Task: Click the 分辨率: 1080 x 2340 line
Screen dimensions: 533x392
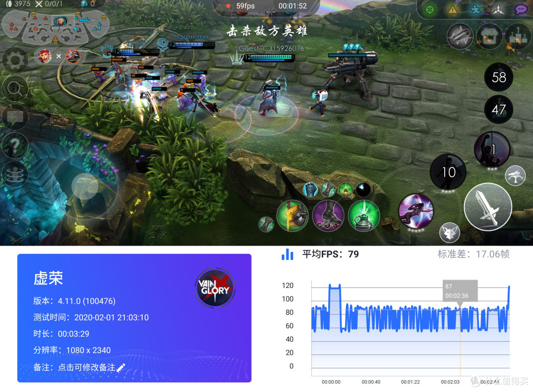Action: pos(72,350)
